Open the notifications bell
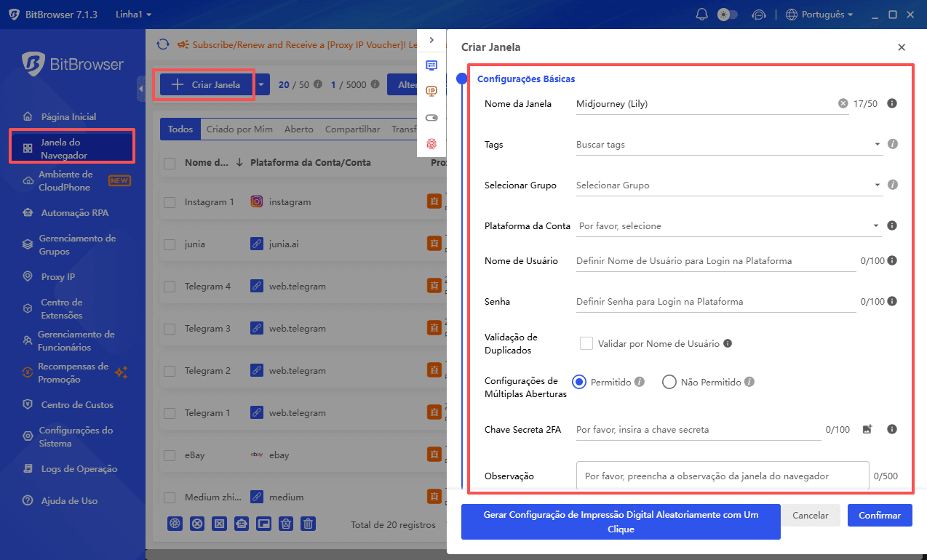Screen dimensions: 927x560 click(x=702, y=15)
